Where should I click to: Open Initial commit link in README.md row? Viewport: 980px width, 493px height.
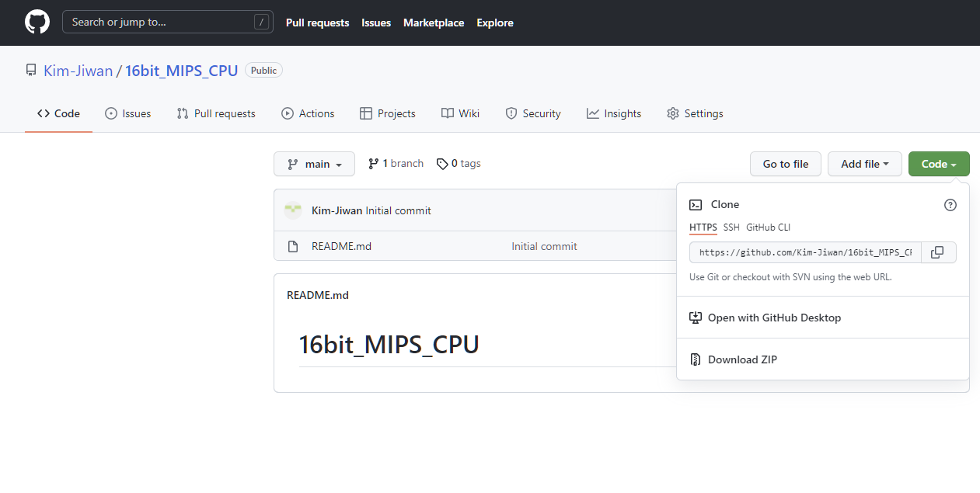(544, 246)
